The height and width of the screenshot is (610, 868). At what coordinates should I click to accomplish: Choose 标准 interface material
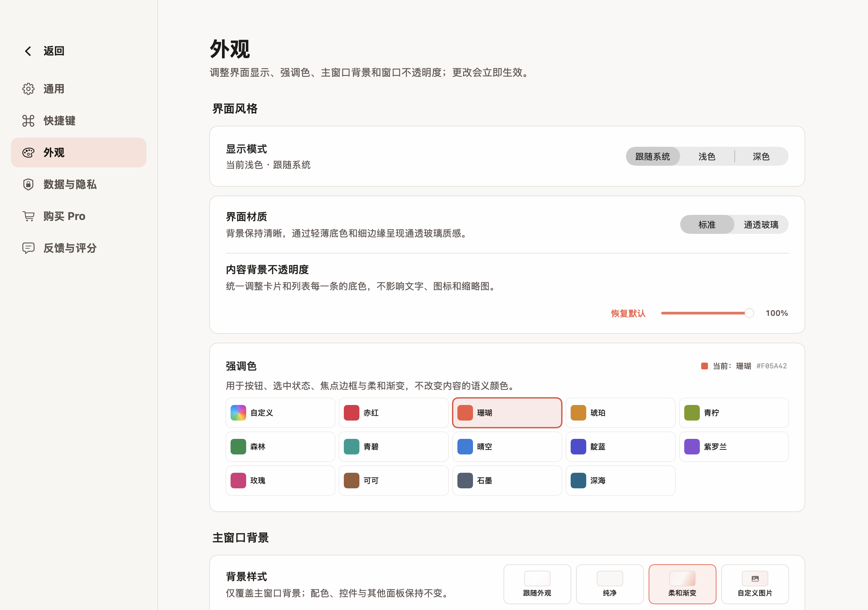pos(707,224)
